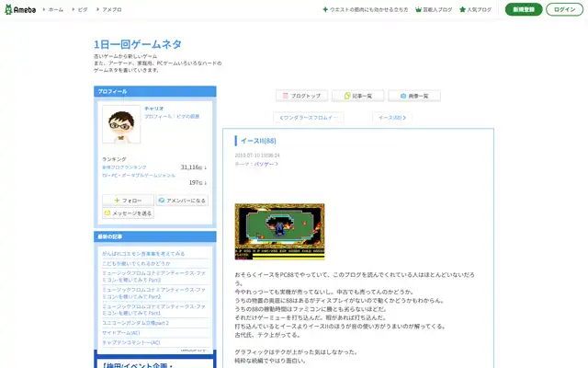588x368 pixels.
Task: Open recent article キャプテンコマンドー(AC)
Action: pyautogui.click(x=131, y=342)
